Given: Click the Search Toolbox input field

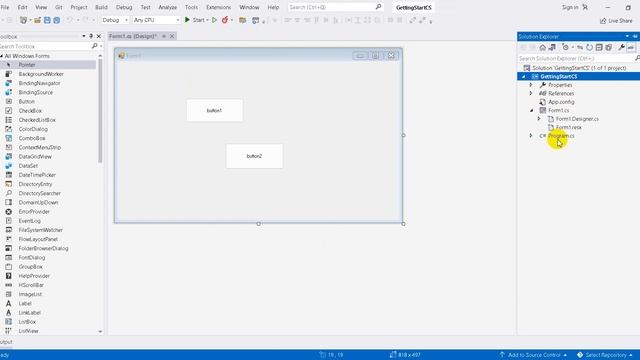Looking at the screenshot, I should pyautogui.click(x=45, y=46).
